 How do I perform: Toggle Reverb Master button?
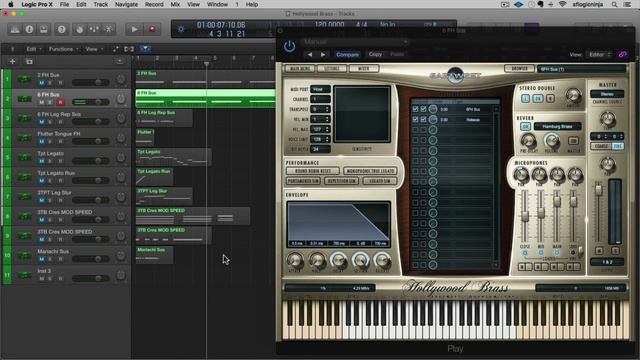573,140
